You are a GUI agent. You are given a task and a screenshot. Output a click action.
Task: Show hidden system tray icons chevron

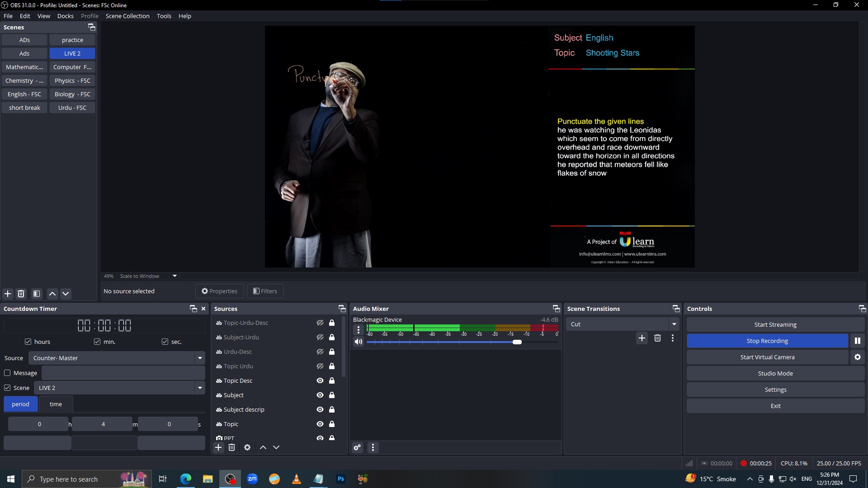click(750, 479)
